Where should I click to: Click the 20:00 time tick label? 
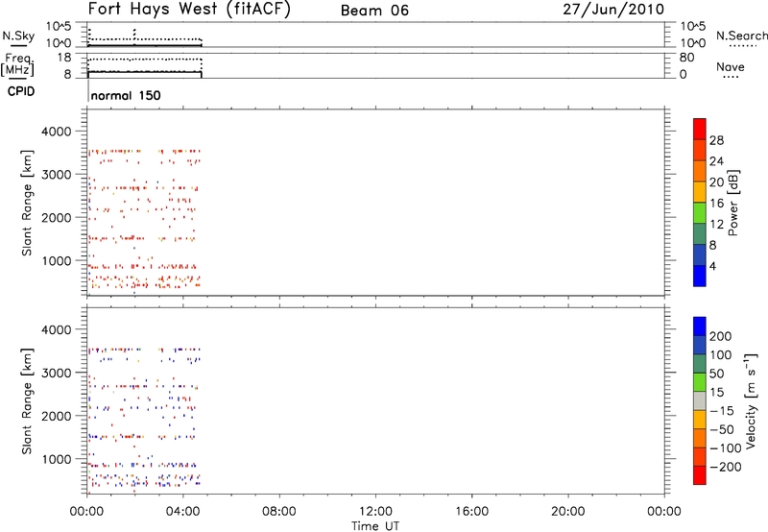tap(568, 512)
